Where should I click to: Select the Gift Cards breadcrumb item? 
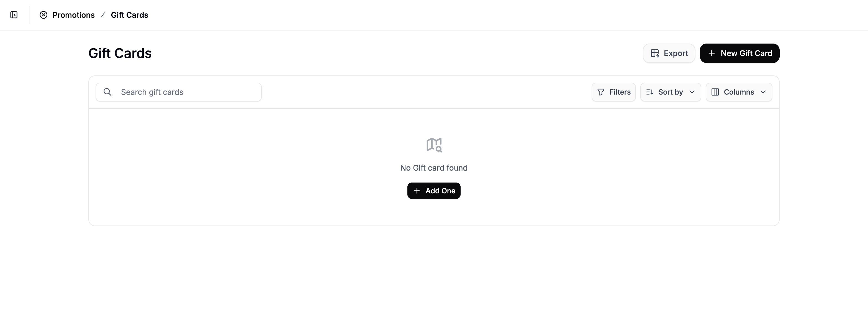click(129, 15)
